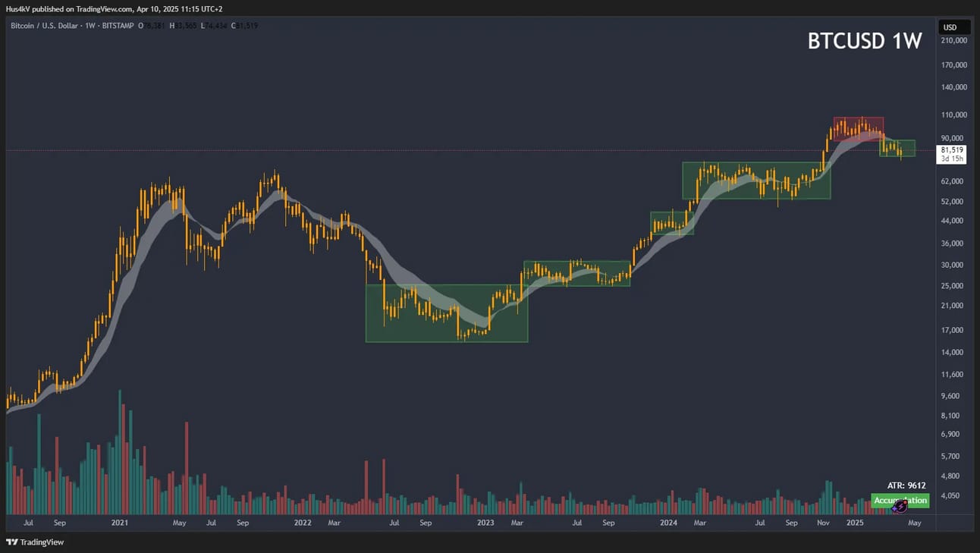The height and width of the screenshot is (553, 980).
Task: Click the ATR: 9612 readout
Action: tap(906, 485)
